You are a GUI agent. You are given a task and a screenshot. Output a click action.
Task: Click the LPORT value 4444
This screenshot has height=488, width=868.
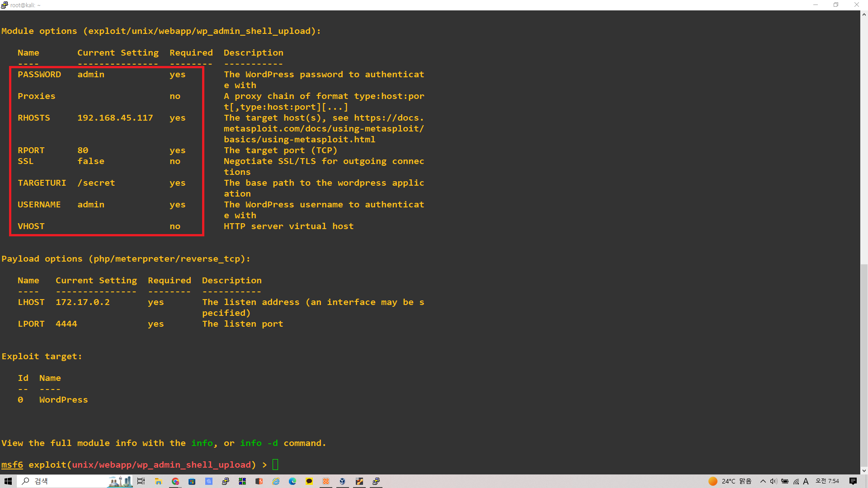pyautogui.click(x=66, y=324)
